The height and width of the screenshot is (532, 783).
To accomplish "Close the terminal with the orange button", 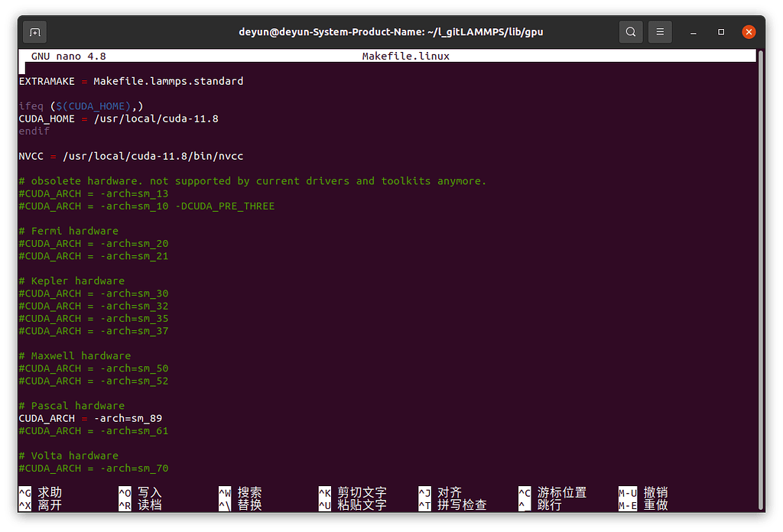I will click(x=749, y=32).
